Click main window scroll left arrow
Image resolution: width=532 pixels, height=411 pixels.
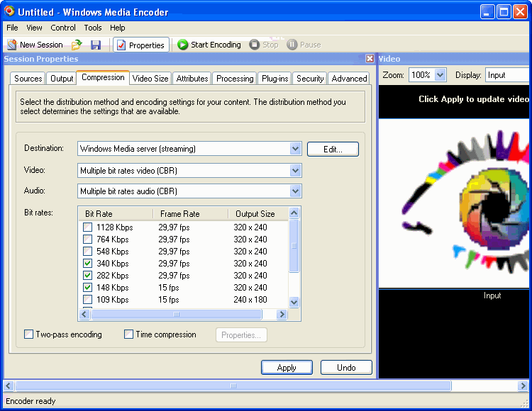point(9,385)
